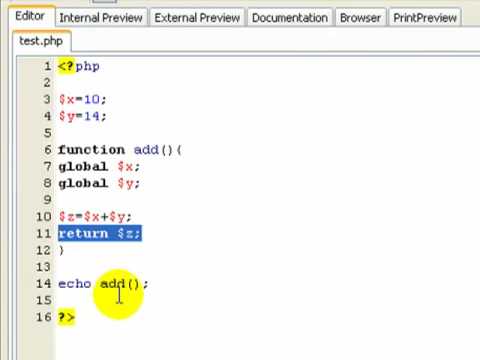The height and width of the screenshot is (360, 480).
Task: Click the closing ?> tag on line 16
Action: [x=66, y=317]
